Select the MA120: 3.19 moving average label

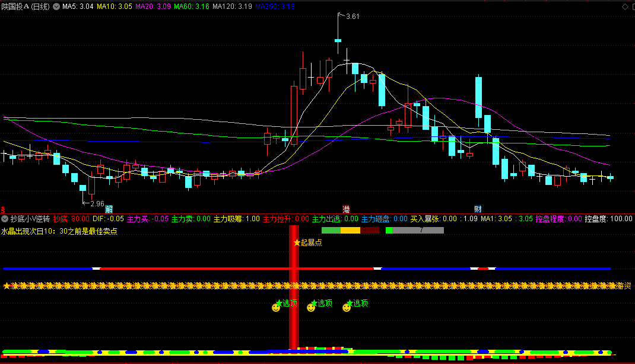[x=233, y=7]
